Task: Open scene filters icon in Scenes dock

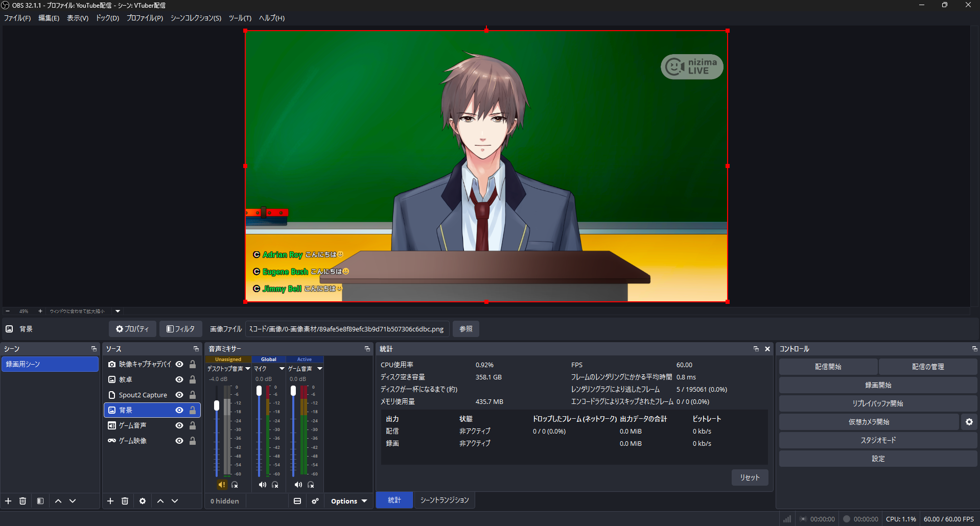Action: 40,501
